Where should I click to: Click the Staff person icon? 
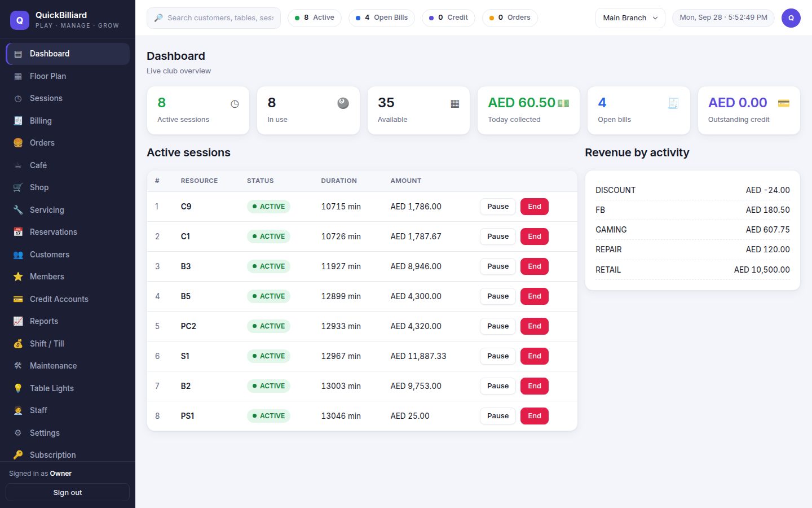pyautogui.click(x=18, y=410)
